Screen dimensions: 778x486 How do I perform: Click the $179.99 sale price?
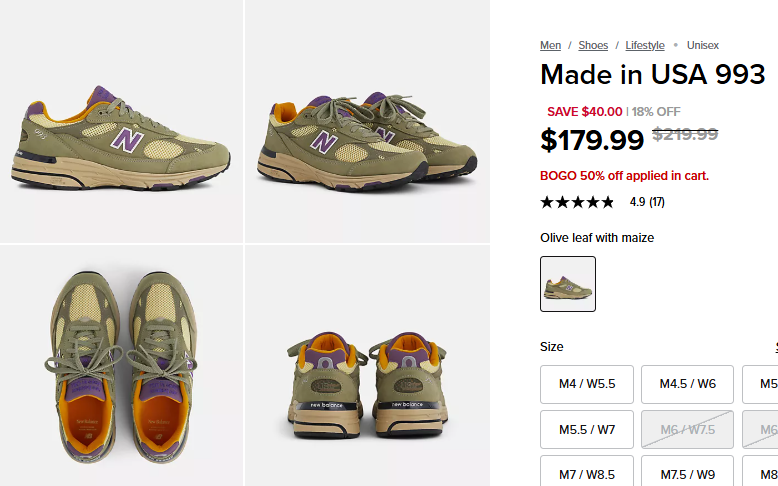pyautogui.click(x=592, y=140)
